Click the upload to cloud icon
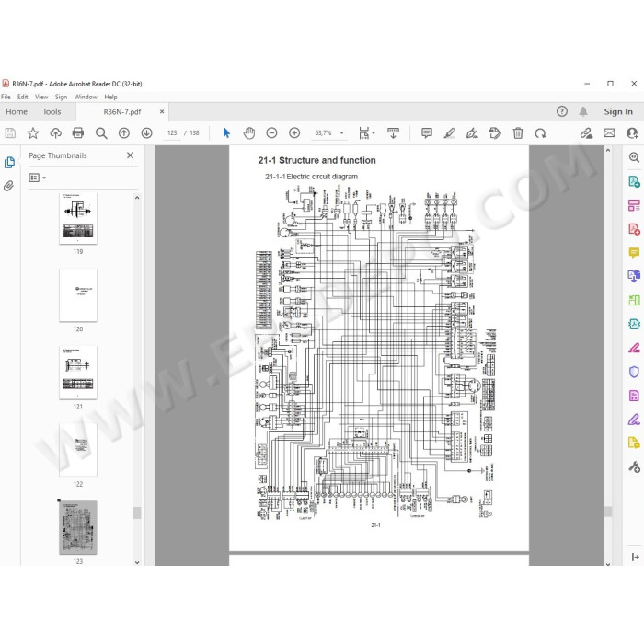Screen dimensions: 644x644 tap(55, 133)
